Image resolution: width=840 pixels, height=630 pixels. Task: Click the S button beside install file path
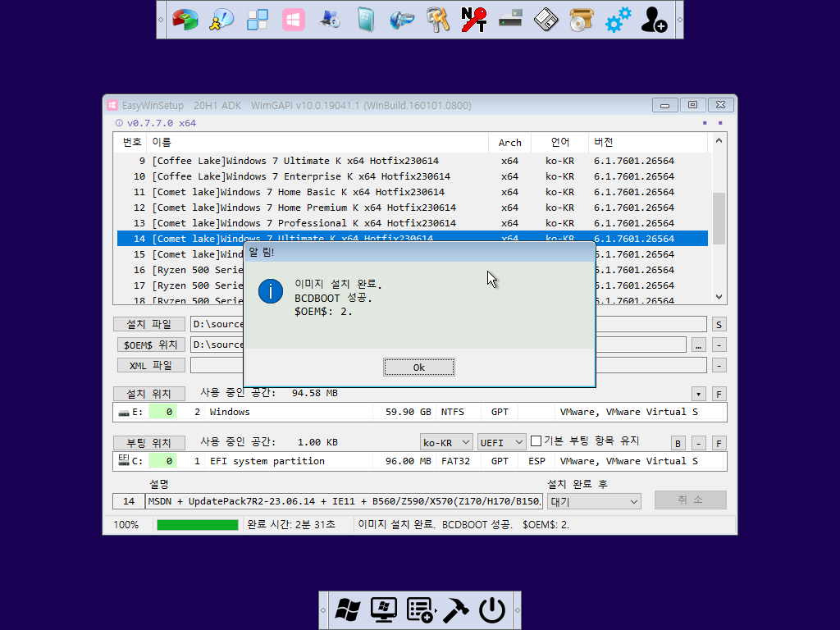(x=719, y=324)
